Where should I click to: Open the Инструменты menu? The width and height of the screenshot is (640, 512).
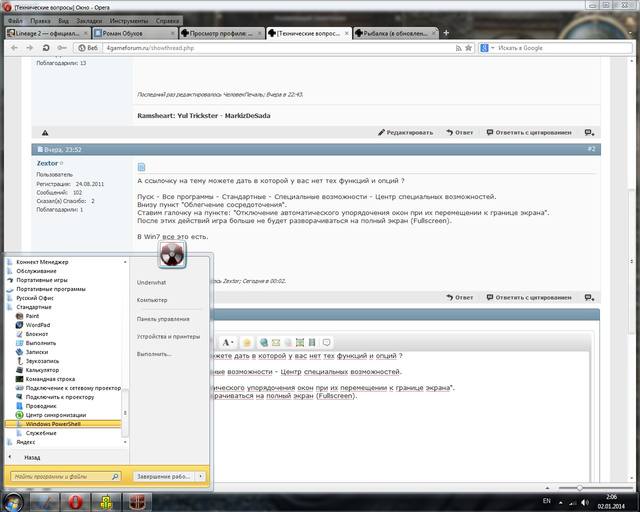pyautogui.click(x=129, y=20)
